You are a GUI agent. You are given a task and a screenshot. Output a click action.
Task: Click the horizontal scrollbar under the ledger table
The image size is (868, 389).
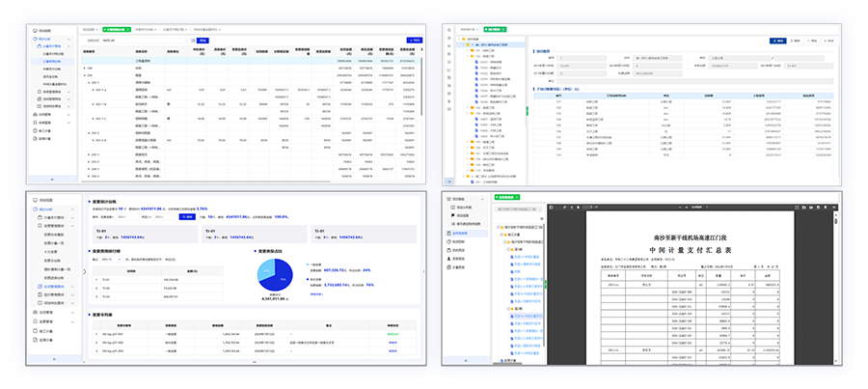coord(204,181)
